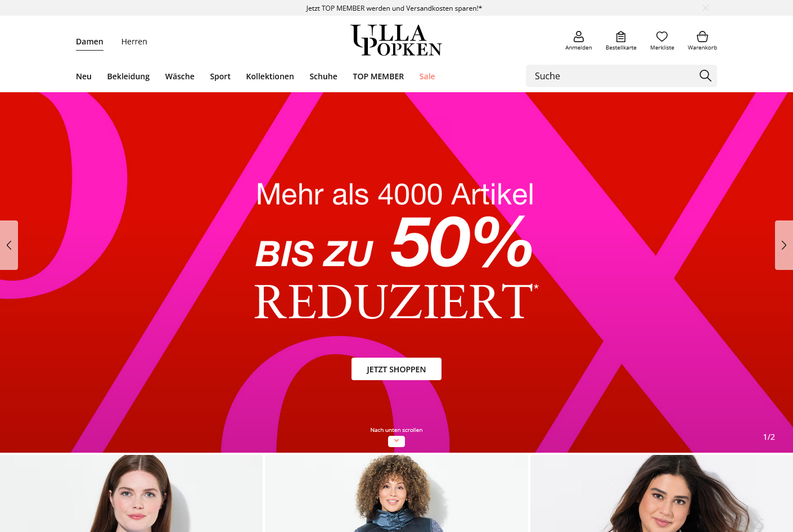Open the TOP MEMBER menu item

pos(378,76)
